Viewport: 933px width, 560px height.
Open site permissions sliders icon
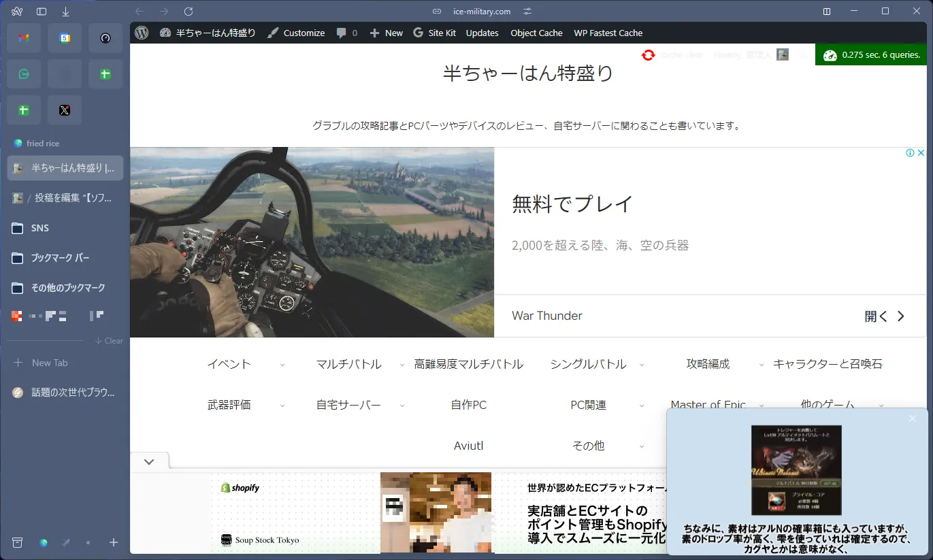click(527, 12)
